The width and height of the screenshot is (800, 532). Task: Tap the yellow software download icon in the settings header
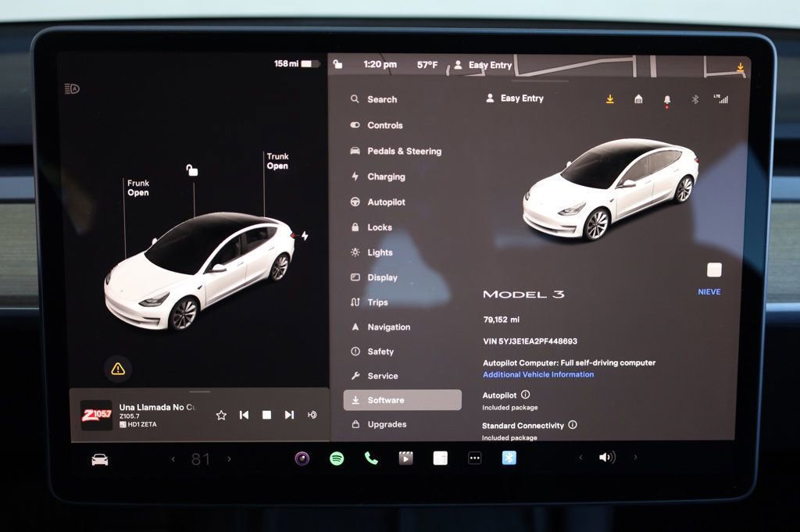[x=609, y=99]
